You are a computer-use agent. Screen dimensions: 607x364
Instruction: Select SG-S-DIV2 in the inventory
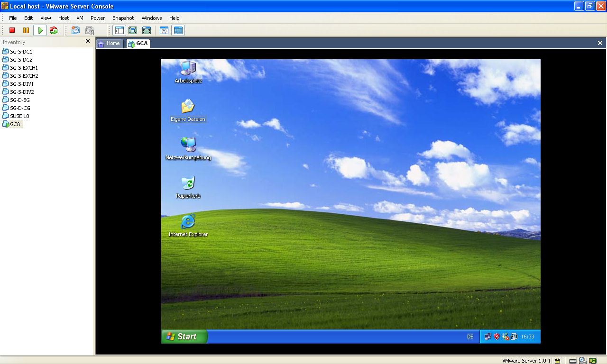tap(18, 92)
